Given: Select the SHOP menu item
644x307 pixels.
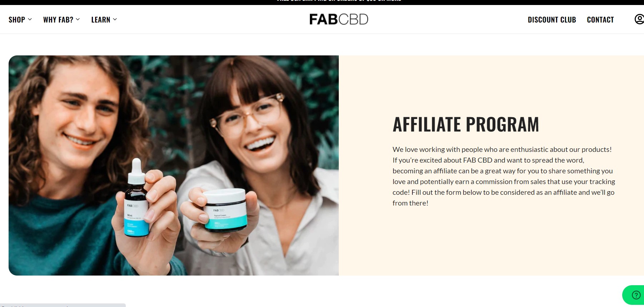Looking at the screenshot, I should pyautogui.click(x=17, y=20).
